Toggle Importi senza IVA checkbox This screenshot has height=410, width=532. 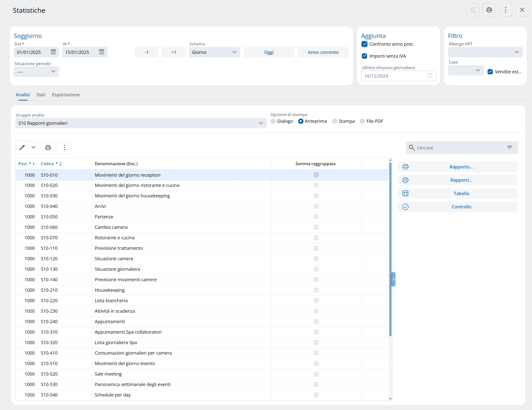point(364,56)
